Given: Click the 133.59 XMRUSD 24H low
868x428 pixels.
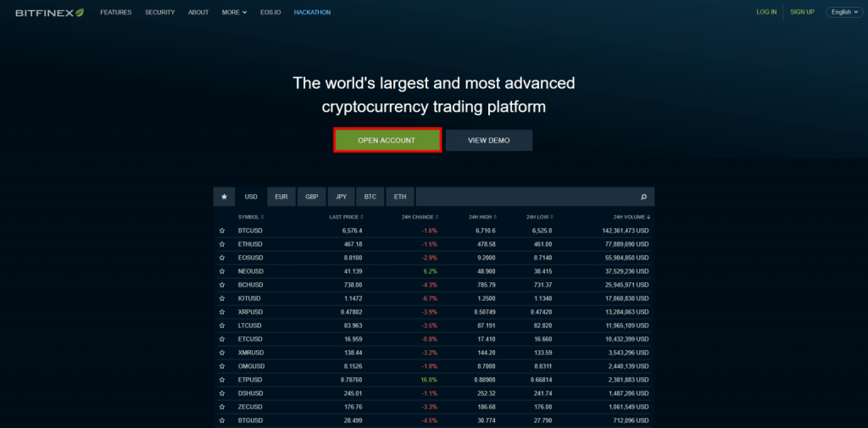Looking at the screenshot, I should coord(542,353).
